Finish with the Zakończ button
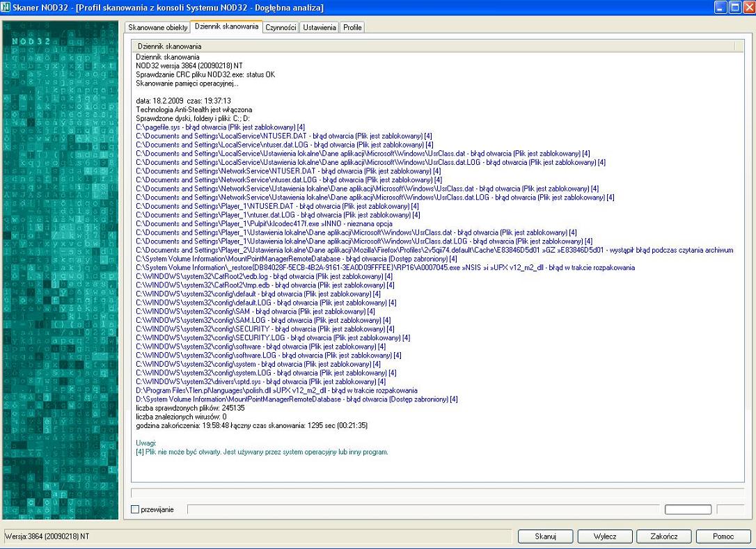 (x=664, y=536)
